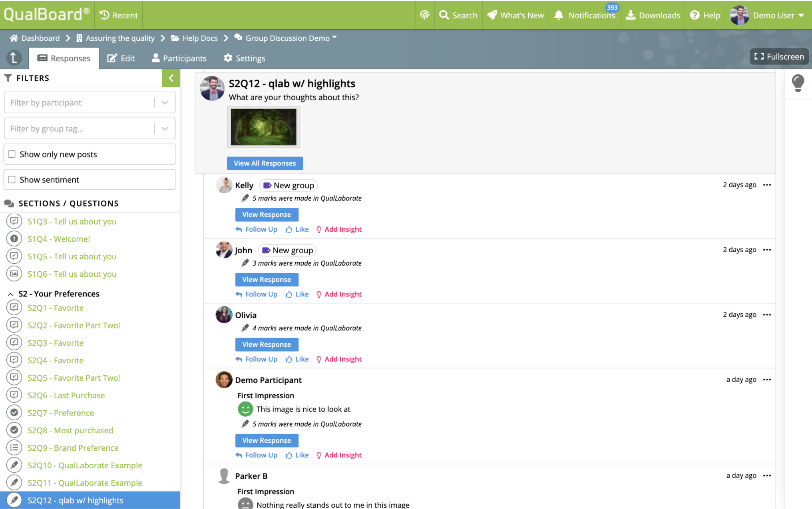Click the View All Responses button
Viewport: 812px width, 509px height.
click(265, 163)
